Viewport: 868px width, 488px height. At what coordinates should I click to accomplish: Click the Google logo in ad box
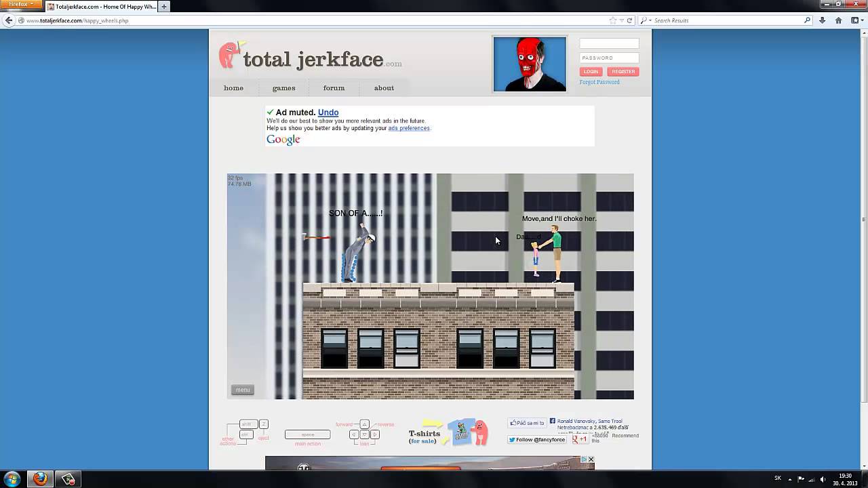tap(283, 140)
